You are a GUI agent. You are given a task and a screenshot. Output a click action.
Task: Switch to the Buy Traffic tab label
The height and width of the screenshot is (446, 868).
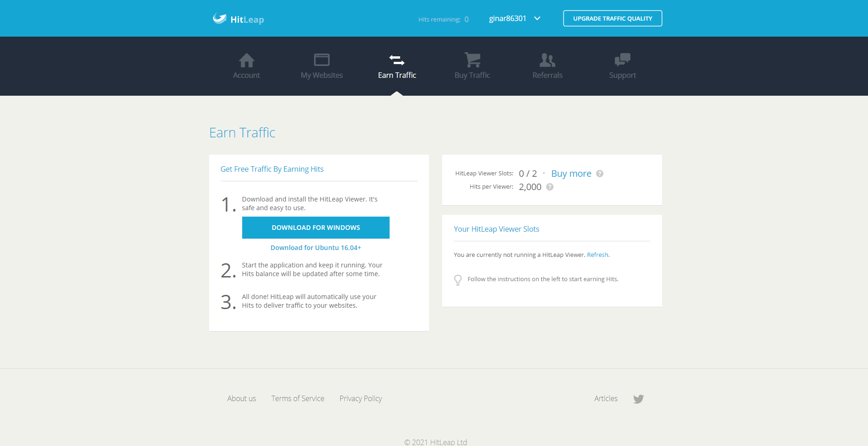pos(472,75)
